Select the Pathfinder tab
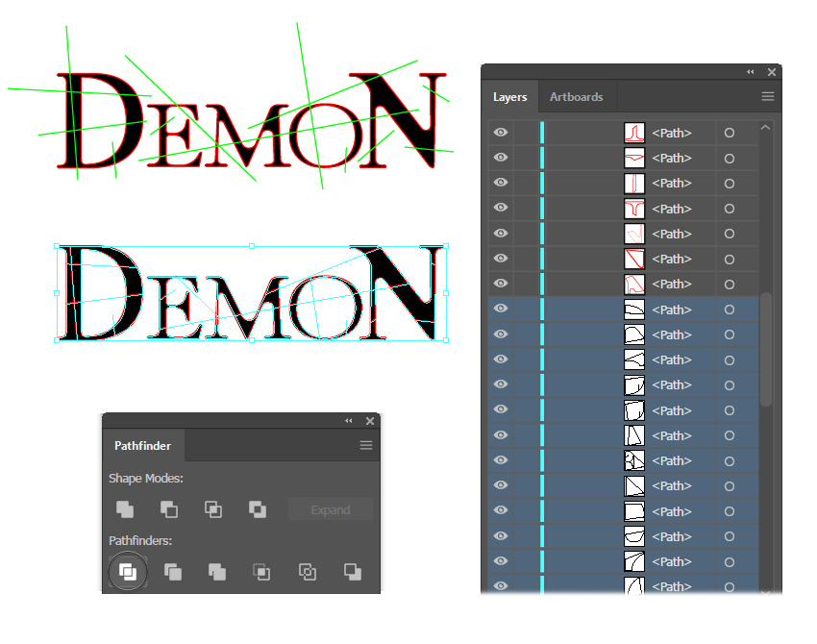The width and height of the screenshot is (817, 644). point(143,446)
